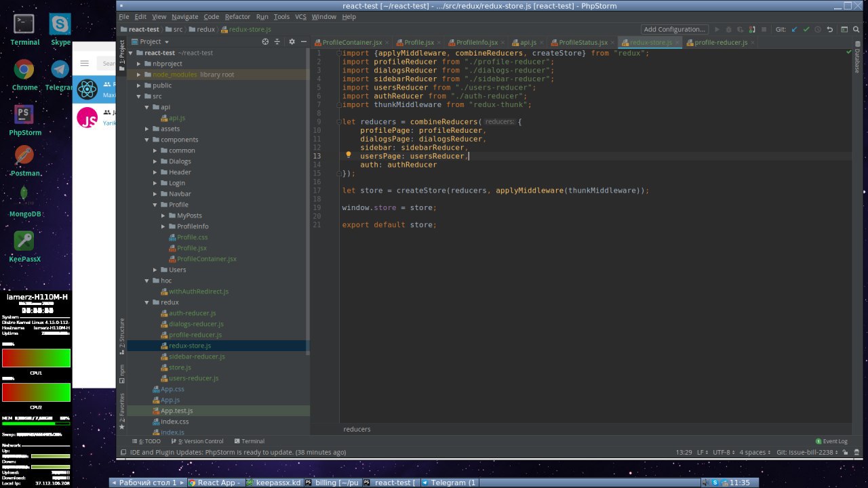The height and width of the screenshot is (488, 868).
Task: Click Collapse All icon in Project panel
Action: [x=277, y=42]
